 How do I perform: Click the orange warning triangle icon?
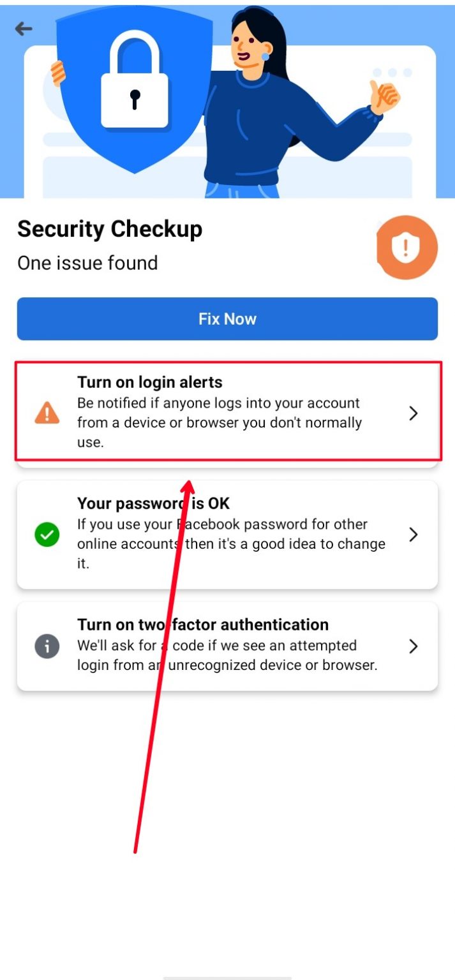tap(47, 413)
